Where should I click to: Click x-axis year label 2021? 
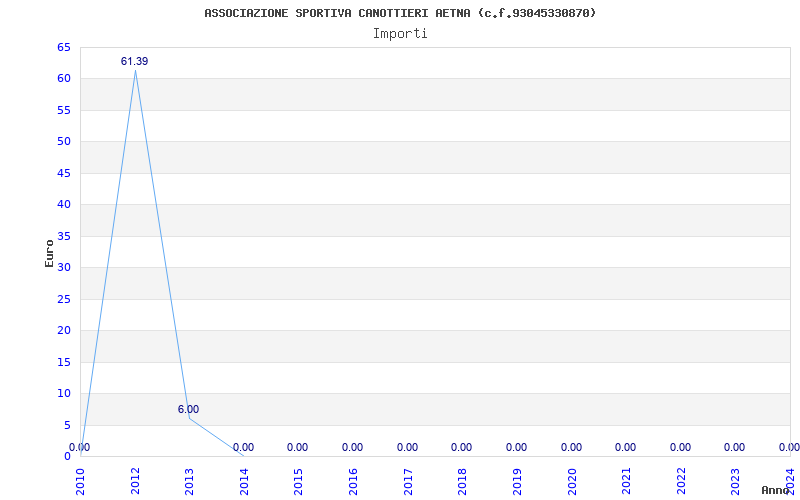[626, 481]
